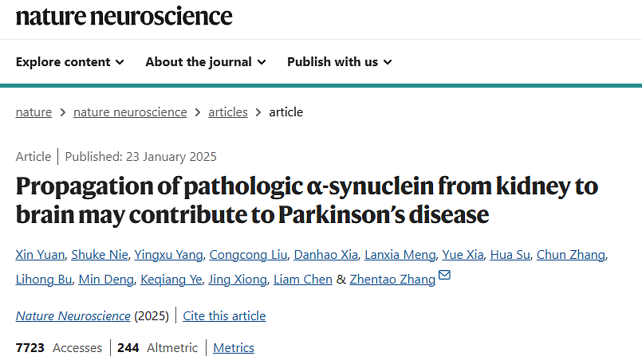Click author Liam Chen
Image resolution: width=642 pixels, height=364 pixels.
point(303,280)
